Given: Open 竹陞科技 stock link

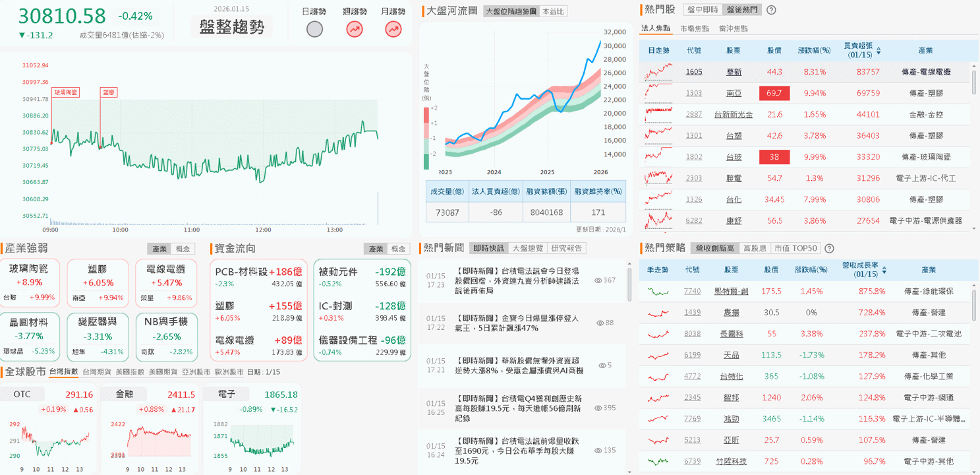Looking at the screenshot, I should click(732, 461).
